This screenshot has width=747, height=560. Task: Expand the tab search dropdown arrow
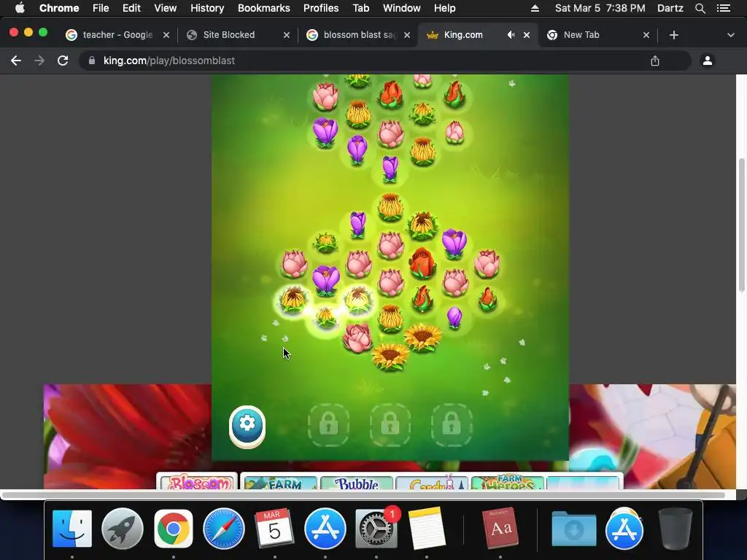coord(731,35)
